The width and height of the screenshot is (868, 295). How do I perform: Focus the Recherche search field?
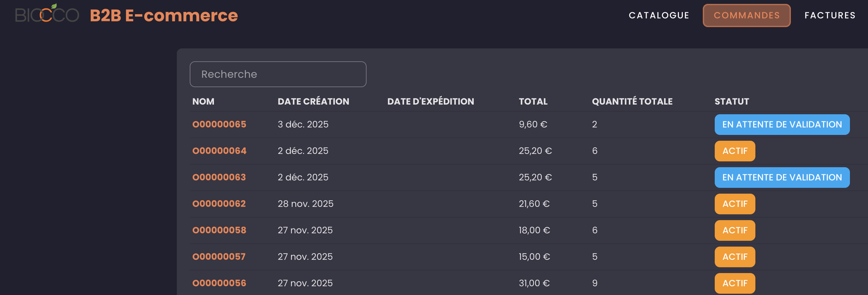(x=278, y=74)
